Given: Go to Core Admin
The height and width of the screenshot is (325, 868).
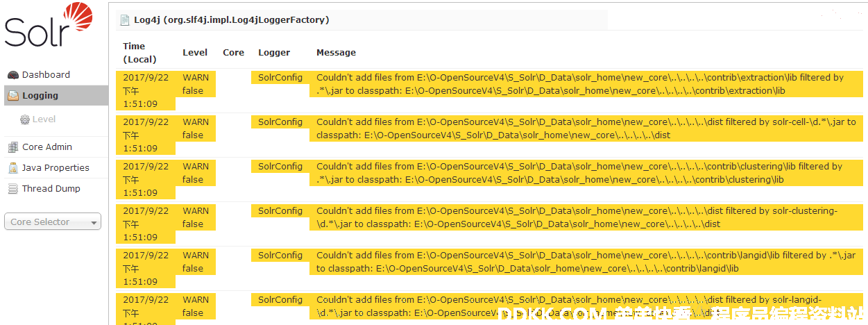Looking at the screenshot, I should [x=46, y=147].
